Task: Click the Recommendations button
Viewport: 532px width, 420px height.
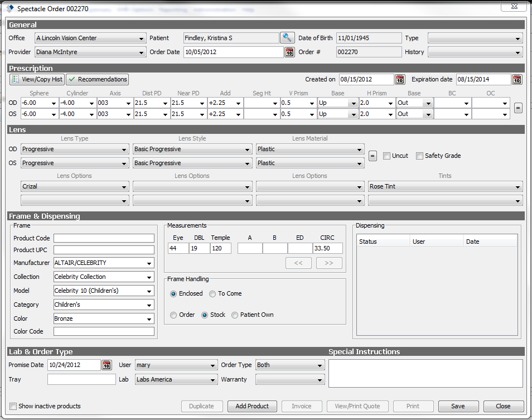Action: 97,79
